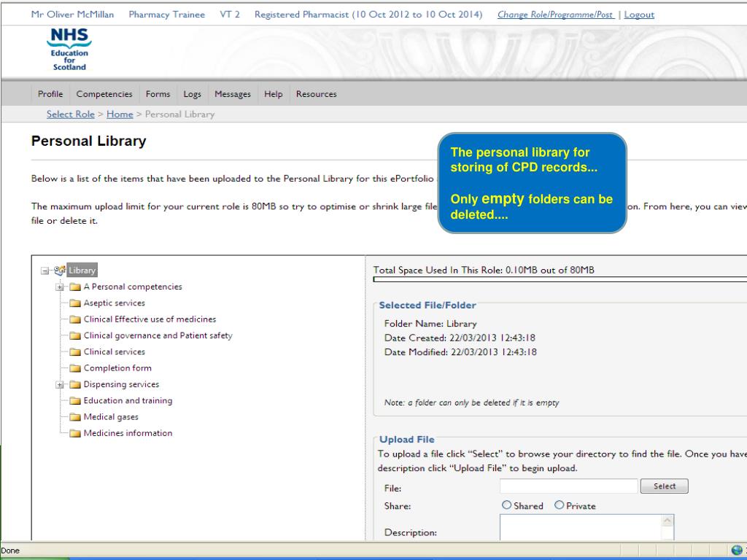The width and height of the screenshot is (747, 560).
Task: Select the Medical gases tree item
Action: pyautogui.click(x=111, y=417)
